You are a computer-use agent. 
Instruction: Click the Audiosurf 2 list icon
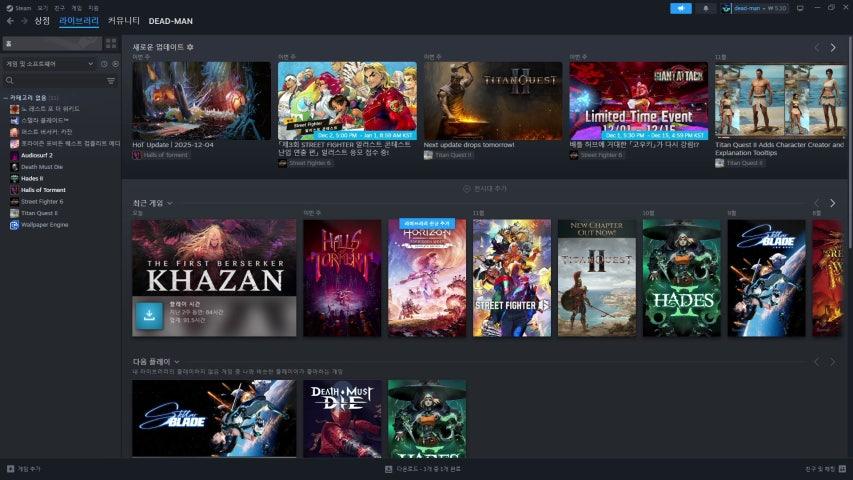[x=15, y=155]
